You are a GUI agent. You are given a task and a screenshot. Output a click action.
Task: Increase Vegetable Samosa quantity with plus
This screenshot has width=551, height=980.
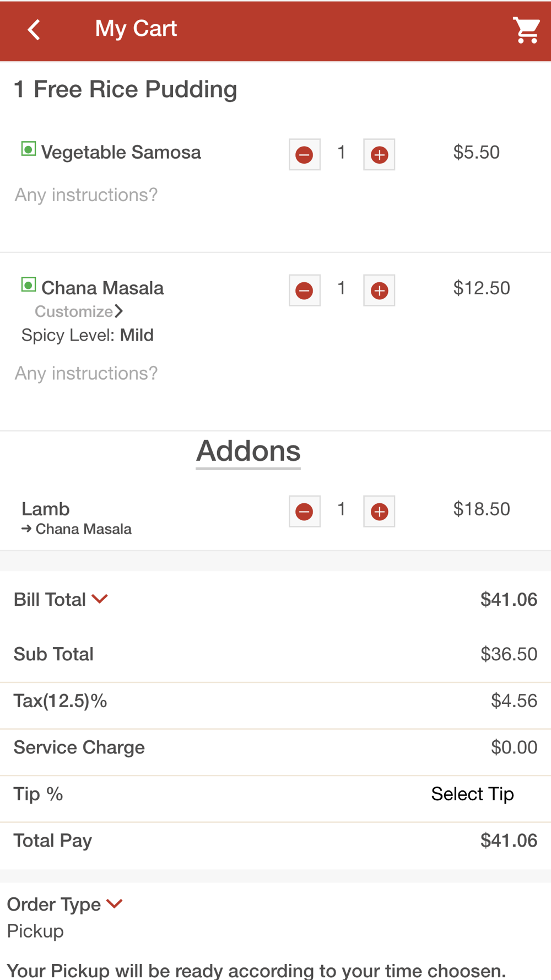tap(379, 154)
